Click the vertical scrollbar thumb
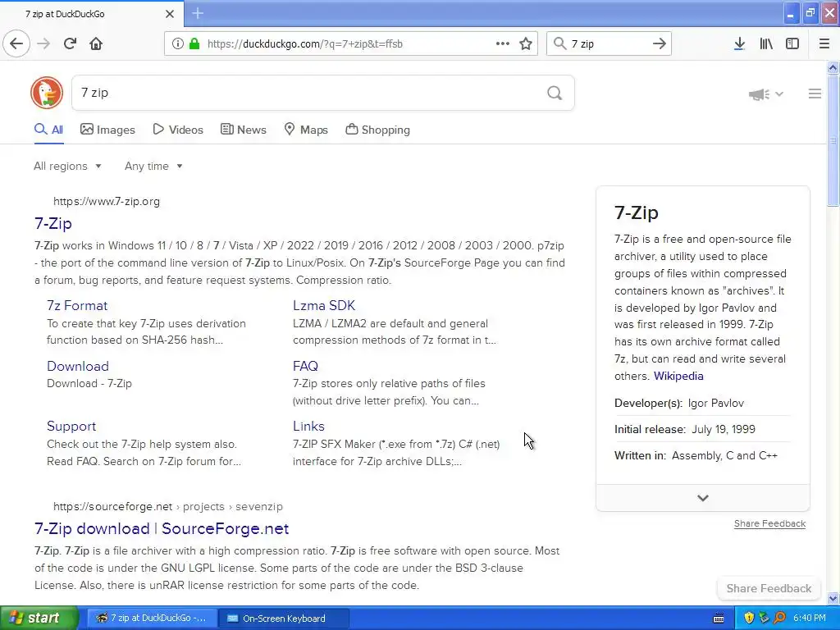Image resolution: width=840 pixels, height=630 pixels. (833, 140)
